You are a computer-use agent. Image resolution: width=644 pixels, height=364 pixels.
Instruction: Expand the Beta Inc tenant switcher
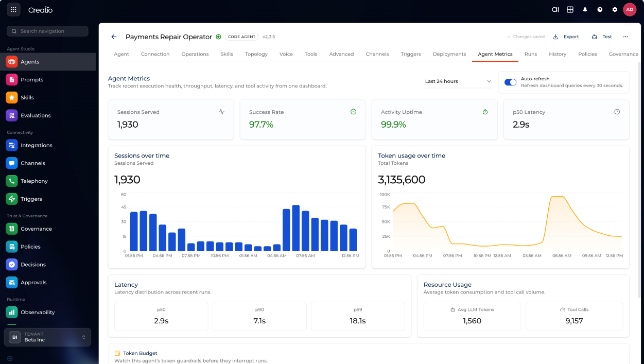47,337
